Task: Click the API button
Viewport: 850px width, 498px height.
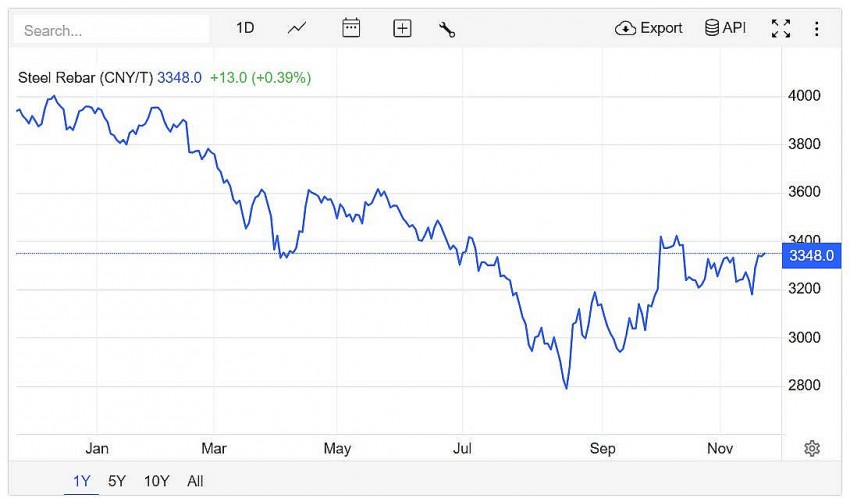Action: tap(725, 28)
